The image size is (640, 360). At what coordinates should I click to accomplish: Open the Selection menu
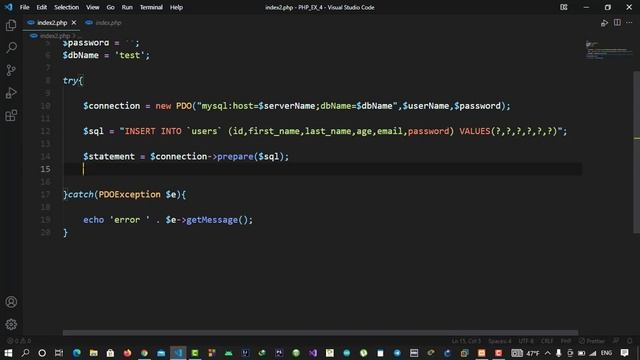click(67, 7)
